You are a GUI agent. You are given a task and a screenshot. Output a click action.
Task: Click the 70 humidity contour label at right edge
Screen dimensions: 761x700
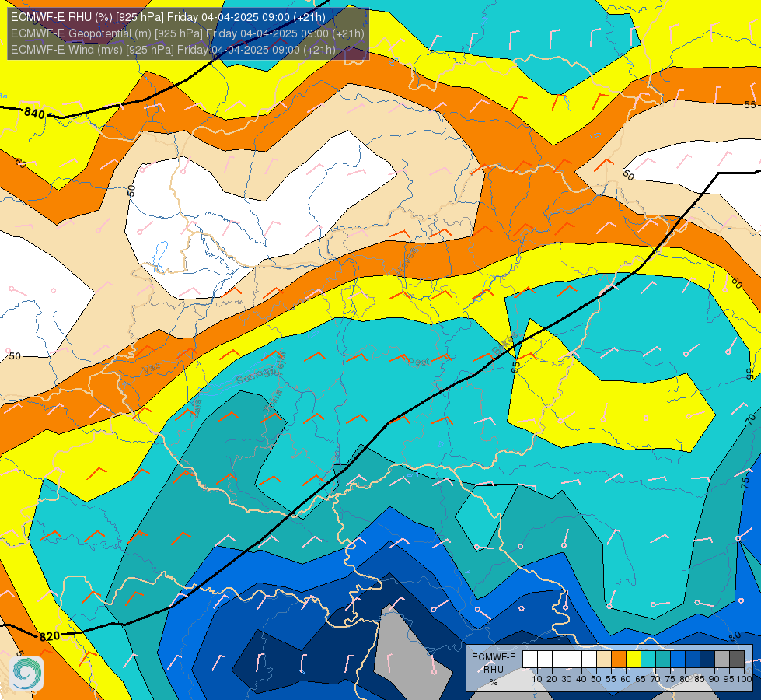coord(751,418)
